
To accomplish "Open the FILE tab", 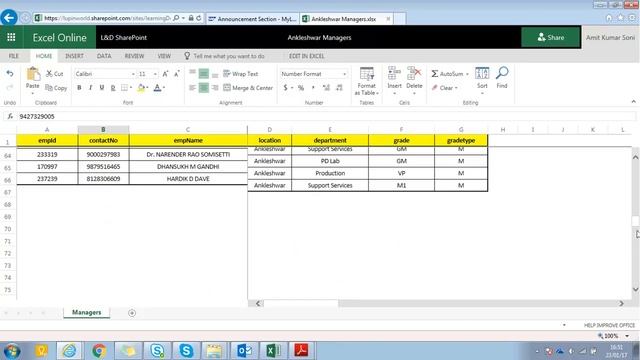I will click(13, 56).
